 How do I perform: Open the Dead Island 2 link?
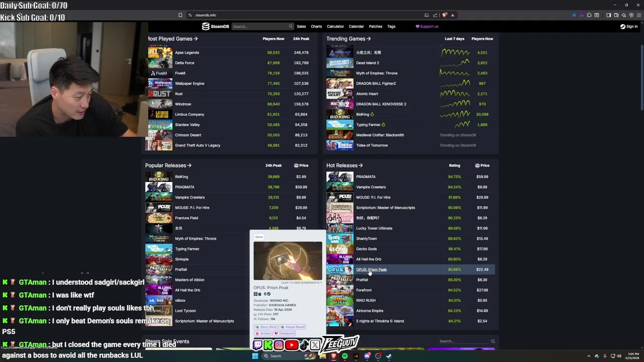(x=368, y=63)
